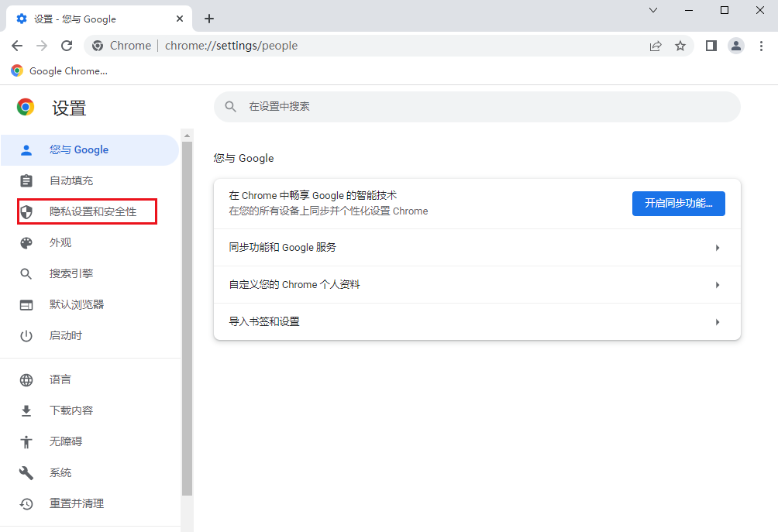Open the 同步功能和 Google 服务 row
This screenshot has height=532, width=778.
pos(477,247)
